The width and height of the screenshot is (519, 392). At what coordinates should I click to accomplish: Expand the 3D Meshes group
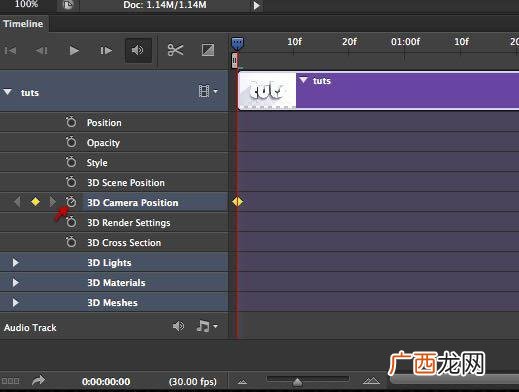[x=15, y=303]
